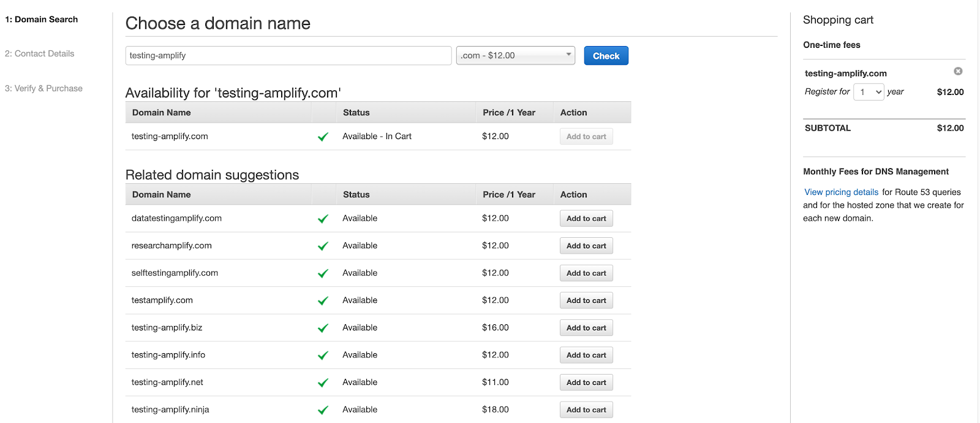
Task: Add selftestingamplify.com to cart
Action: coord(586,273)
